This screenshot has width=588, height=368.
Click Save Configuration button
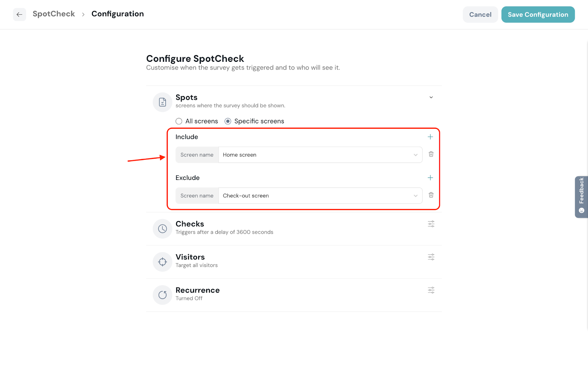538,15
